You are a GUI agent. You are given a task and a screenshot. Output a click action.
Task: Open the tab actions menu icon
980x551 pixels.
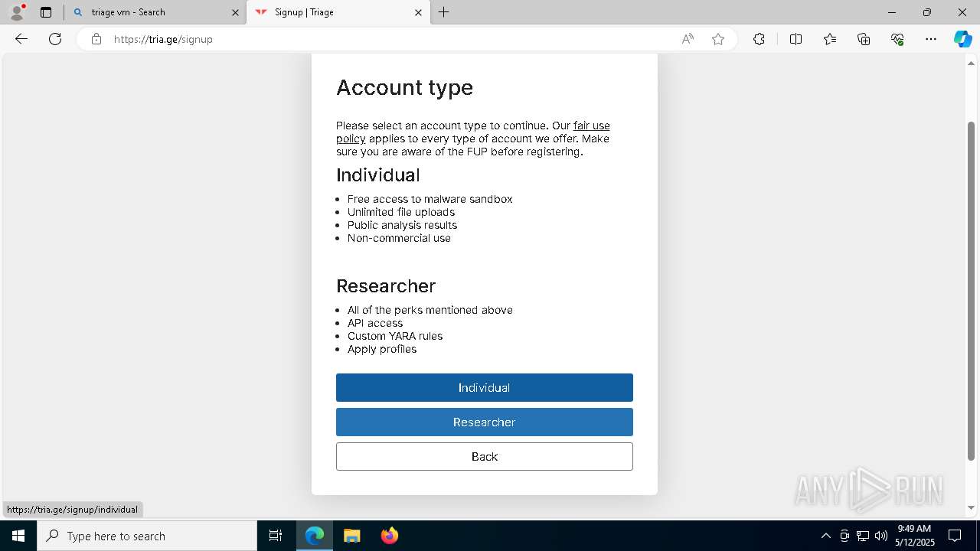coord(46,12)
